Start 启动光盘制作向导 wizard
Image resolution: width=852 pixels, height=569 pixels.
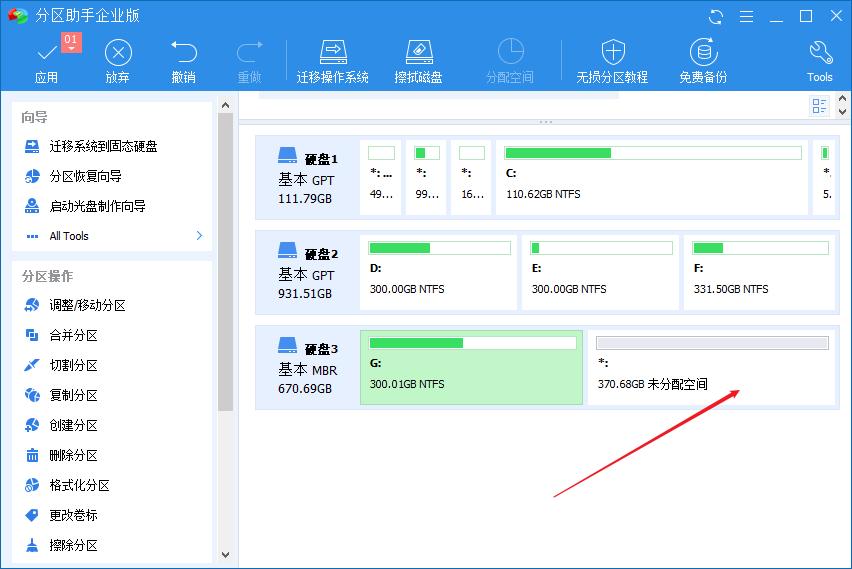(85, 206)
